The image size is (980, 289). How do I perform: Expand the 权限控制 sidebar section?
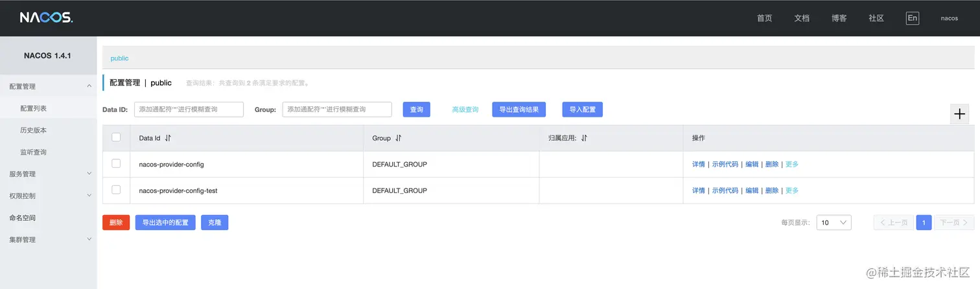click(89, 196)
